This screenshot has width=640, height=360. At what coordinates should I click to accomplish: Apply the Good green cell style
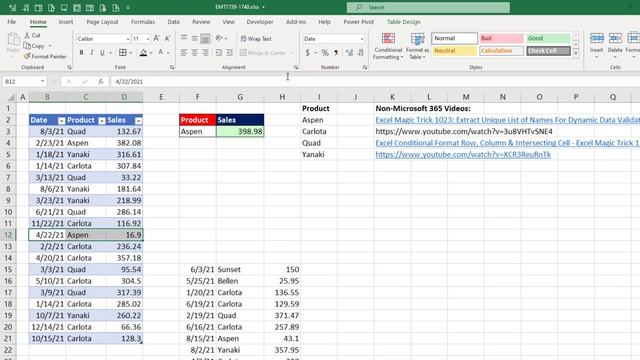tap(548, 38)
